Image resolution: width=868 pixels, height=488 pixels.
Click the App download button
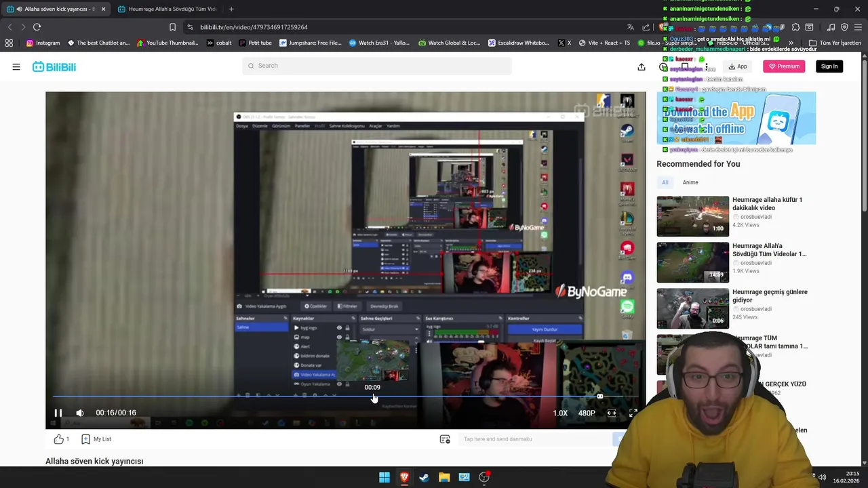738,66
